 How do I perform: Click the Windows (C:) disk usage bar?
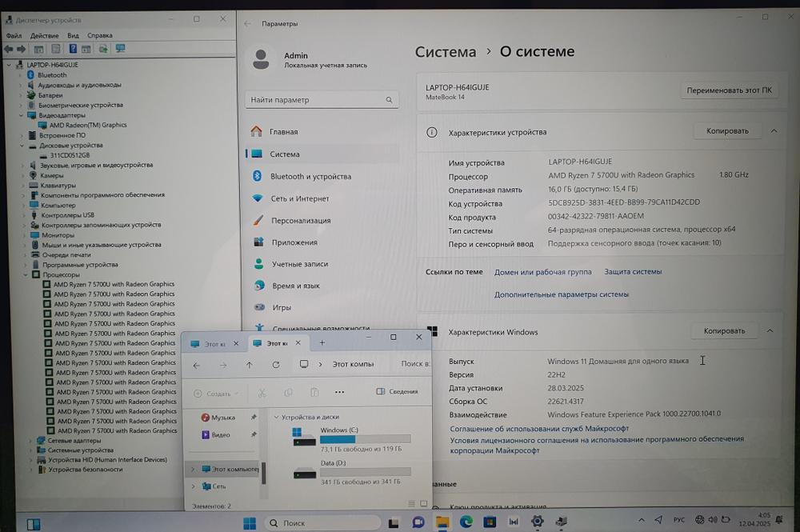tap(365, 440)
